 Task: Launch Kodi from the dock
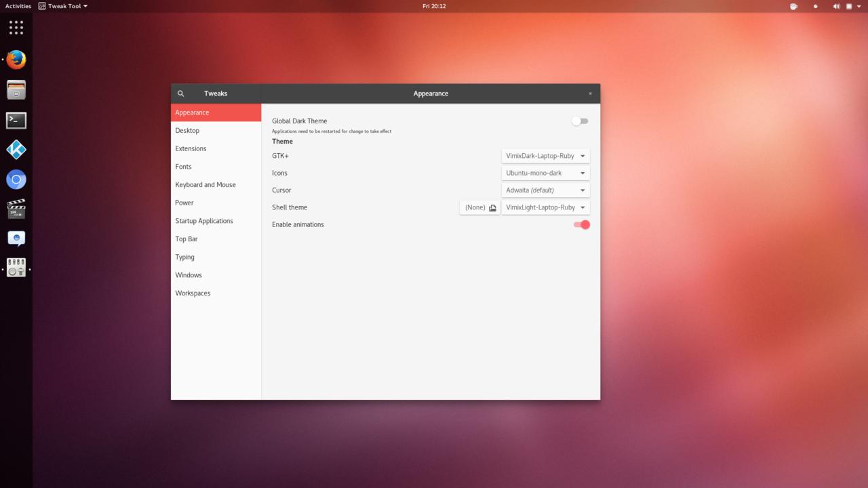(x=16, y=150)
